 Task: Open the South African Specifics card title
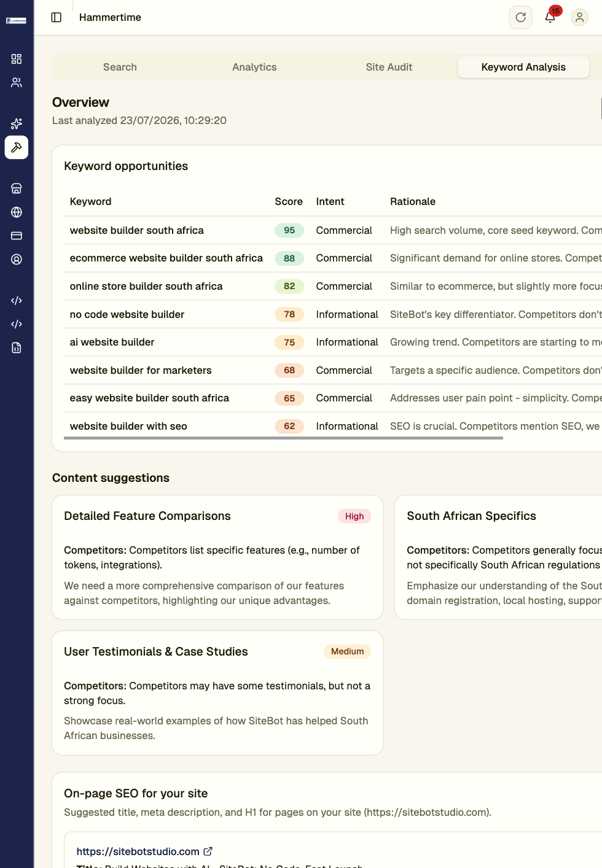[471, 516]
